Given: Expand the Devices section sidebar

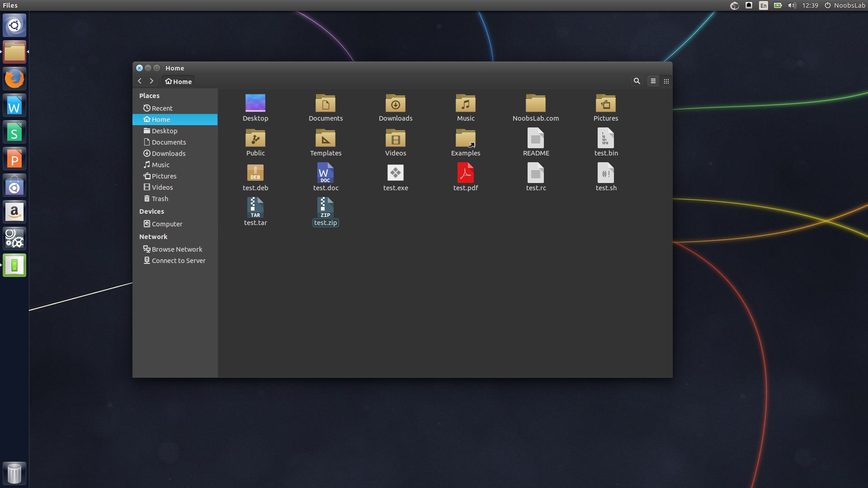Looking at the screenshot, I should pyautogui.click(x=151, y=211).
